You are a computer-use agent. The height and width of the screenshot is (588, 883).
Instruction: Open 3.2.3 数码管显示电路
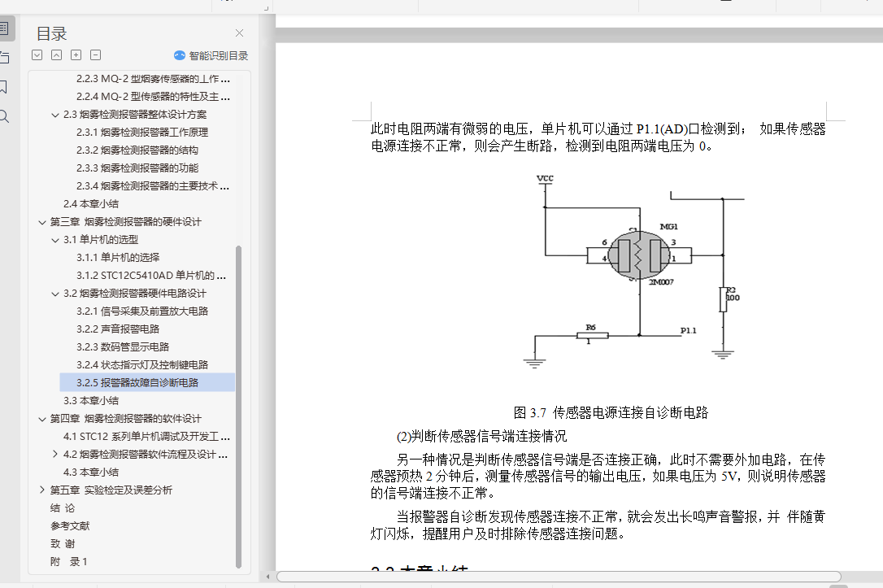[x=123, y=347]
